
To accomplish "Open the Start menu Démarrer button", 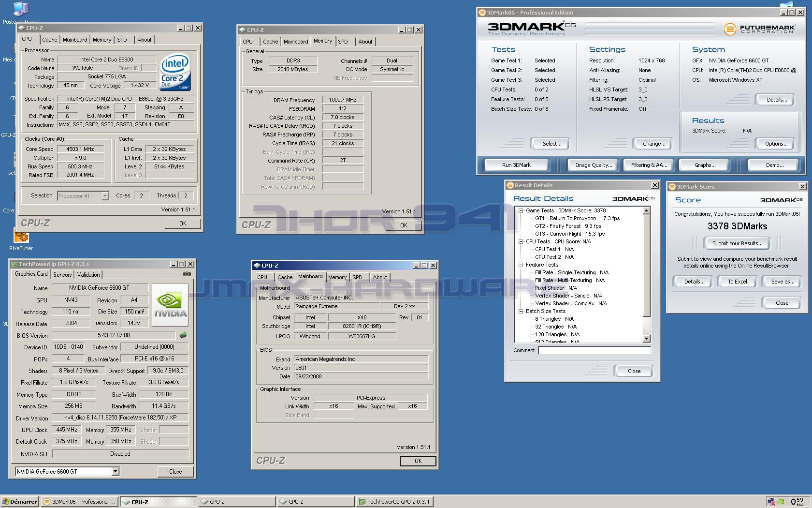I will (20, 502).
